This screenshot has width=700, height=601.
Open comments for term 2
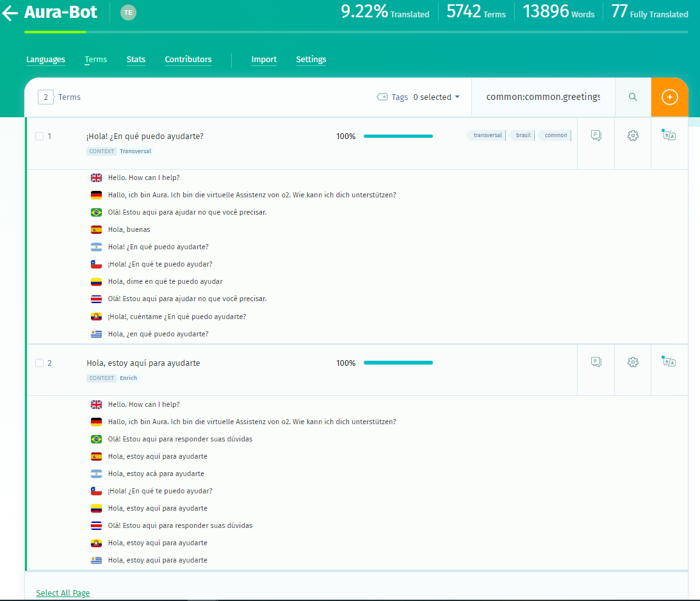[x=596, y=362]
